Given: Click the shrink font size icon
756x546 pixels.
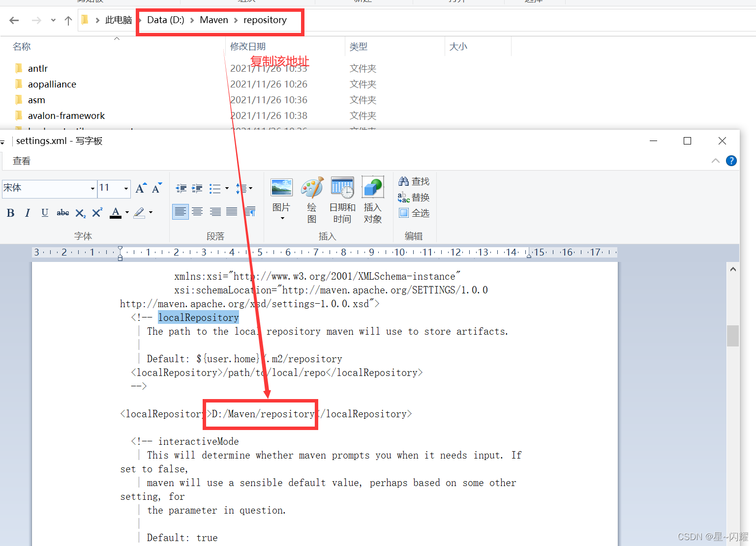Looking at the screenshot, I should tap(157, 188).
